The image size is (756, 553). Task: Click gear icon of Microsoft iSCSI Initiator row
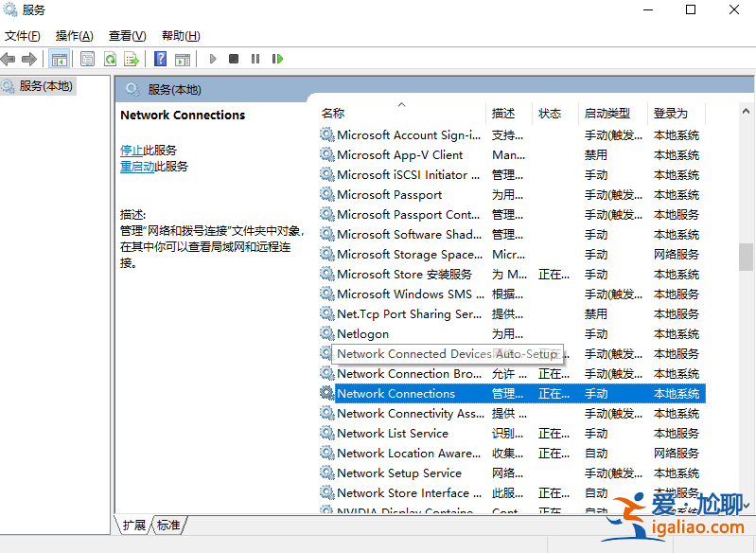(326, 174)
